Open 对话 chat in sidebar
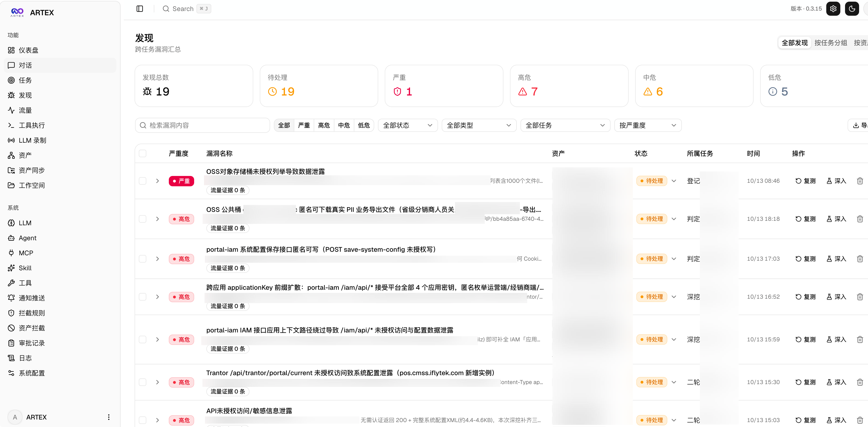The image size is (868, 427). tap(60, 65)
